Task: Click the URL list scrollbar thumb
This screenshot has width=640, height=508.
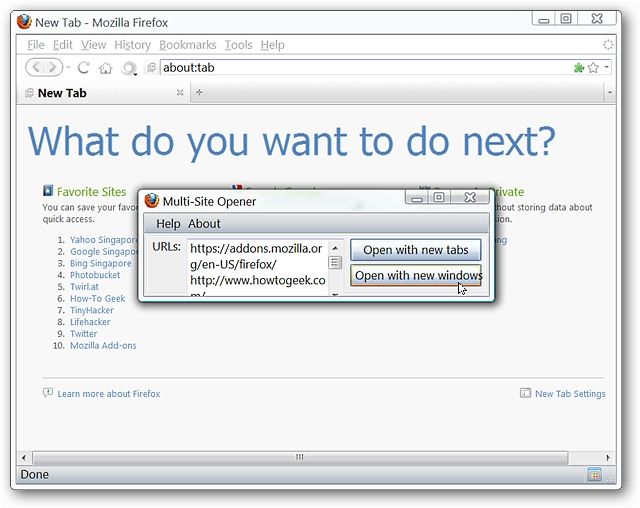Action: pyautogui.click(x=335, y=262)
